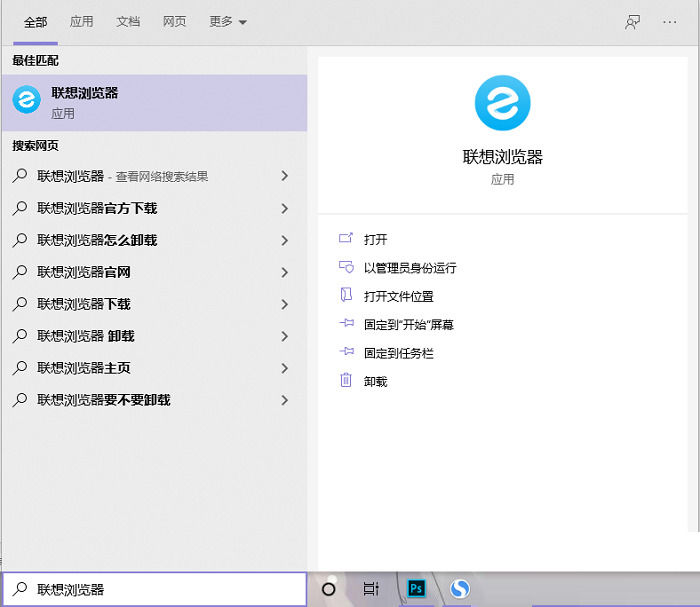The image size is (700, 607).
Task: Open the three-dot options menu
Action: pyautogui.click(x=670, y=22)
